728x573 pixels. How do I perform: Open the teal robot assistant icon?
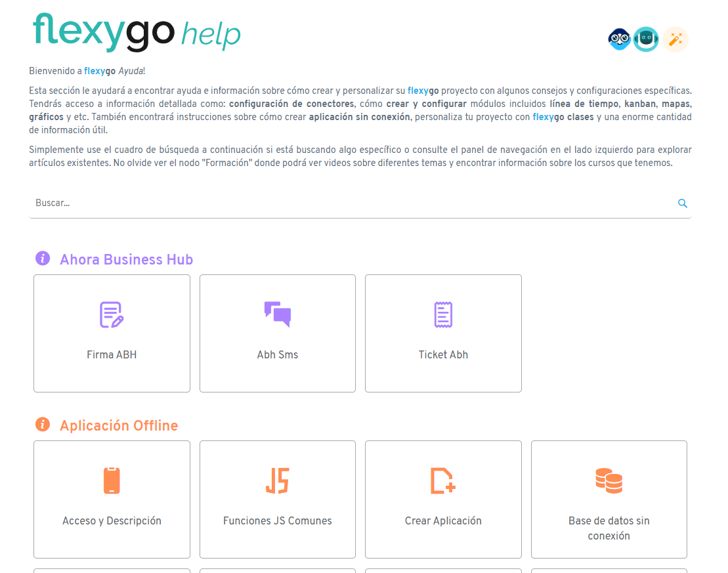[646, 39]
